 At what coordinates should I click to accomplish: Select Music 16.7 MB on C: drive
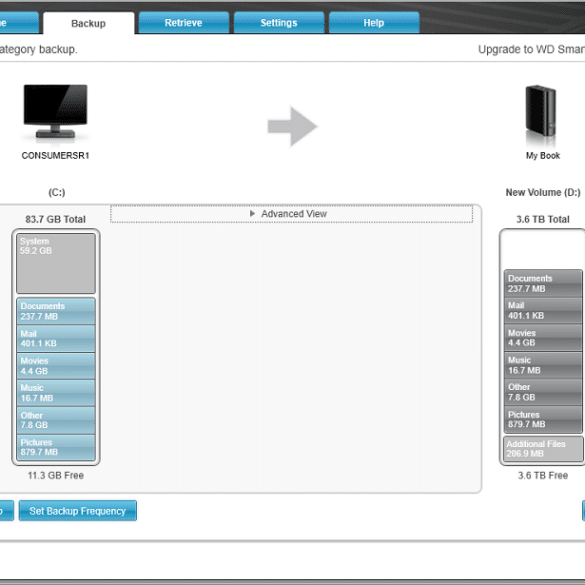56,393
